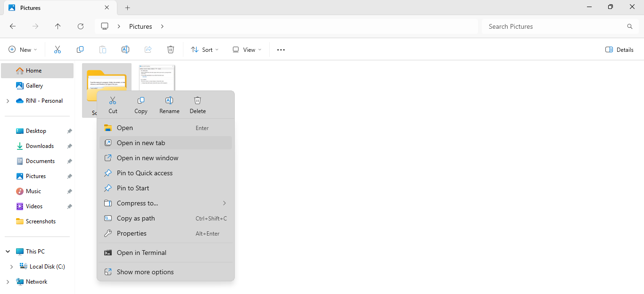Open the See more ellipsis menu
The width and height of the screenshot is (644, 294).
[281, 49]
